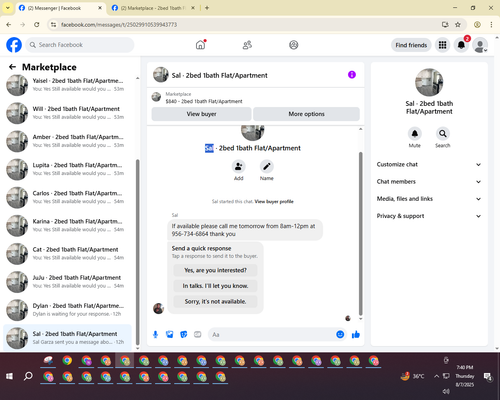Open the Menu grid icon

[x=442, y=45]
